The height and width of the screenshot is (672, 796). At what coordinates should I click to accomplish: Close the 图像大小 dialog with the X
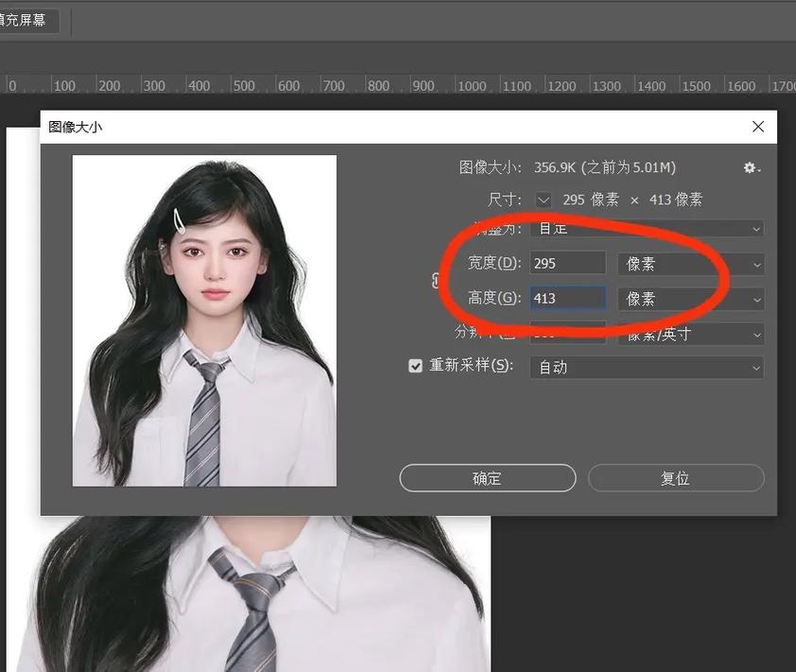coord(757,126)
